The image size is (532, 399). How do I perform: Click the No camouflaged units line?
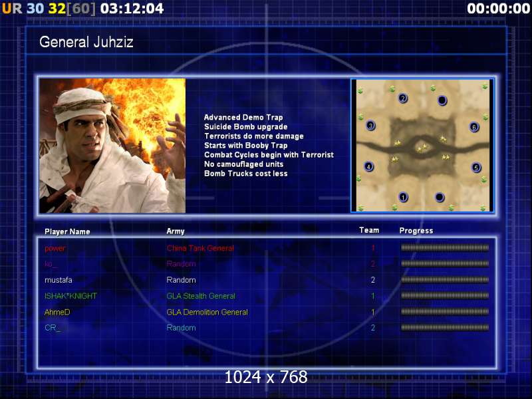click(x=243, y=164)
